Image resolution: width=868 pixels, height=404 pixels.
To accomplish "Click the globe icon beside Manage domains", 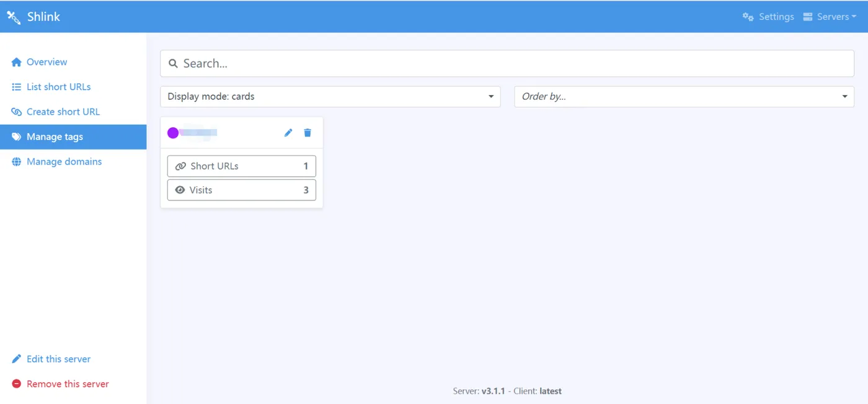I will [17, 161].
